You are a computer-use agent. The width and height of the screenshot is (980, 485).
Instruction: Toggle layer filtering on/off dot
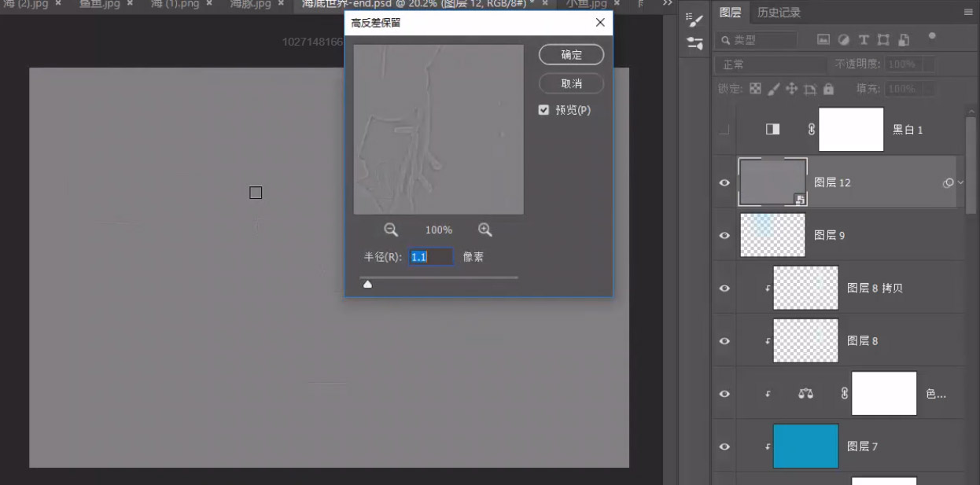[x=932, y=35]
